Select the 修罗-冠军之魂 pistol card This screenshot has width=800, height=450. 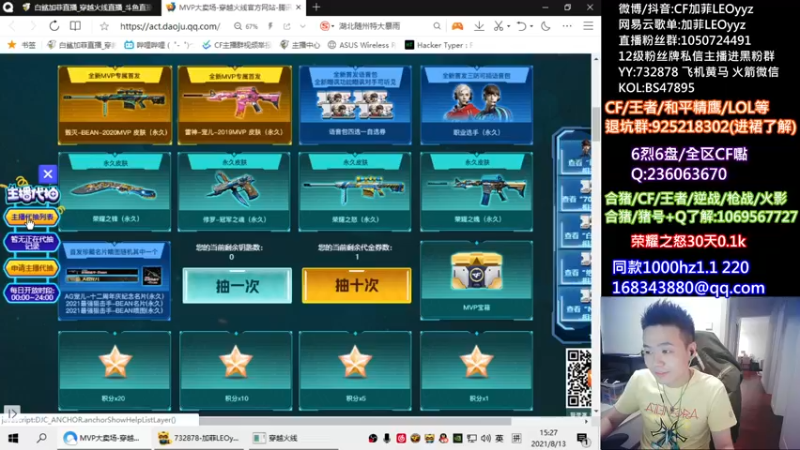click(x=234, y=191)
